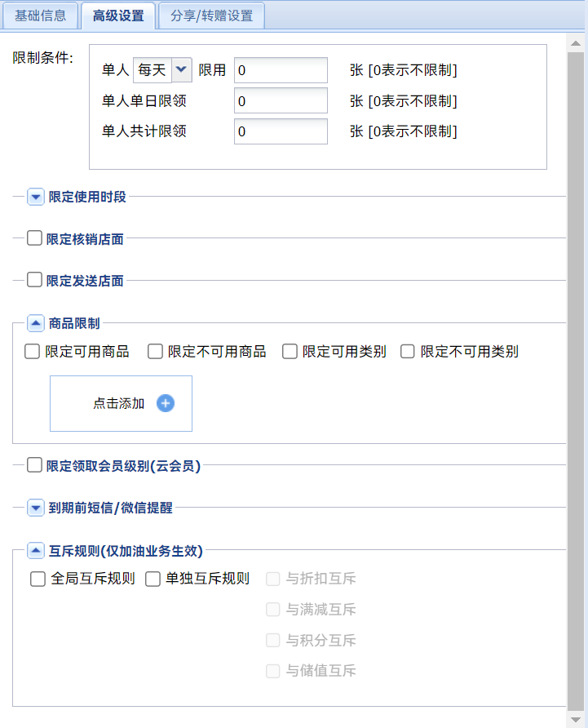Screen dimensions: 588x728
Task: Open the 分享/转赠设置 tab
Action: [211, 16]
